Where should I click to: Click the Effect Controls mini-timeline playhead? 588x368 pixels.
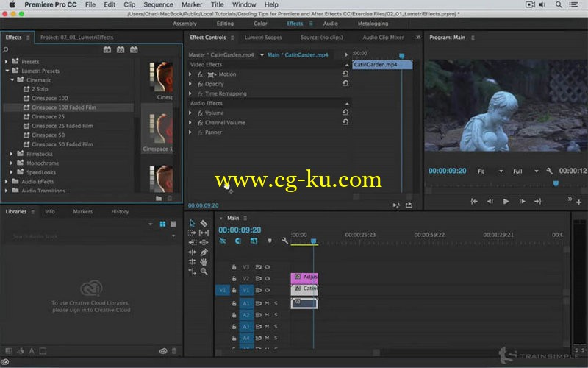pos(401,56)
